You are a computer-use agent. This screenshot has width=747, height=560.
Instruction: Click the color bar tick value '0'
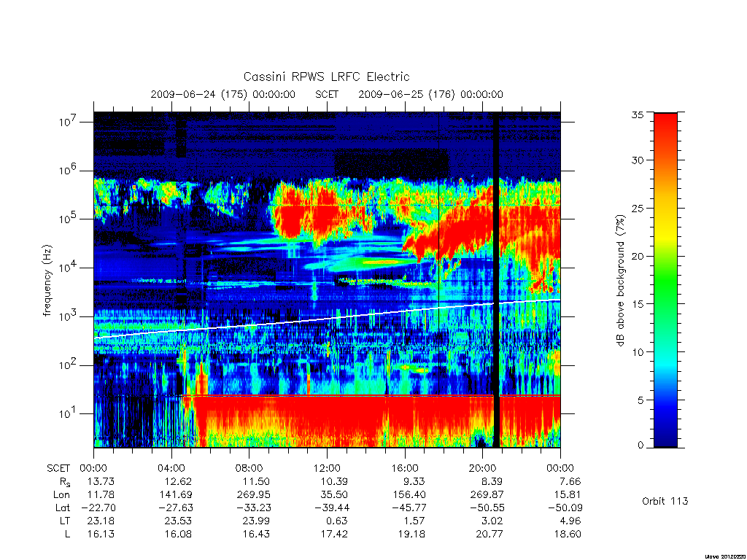[640, 446]
